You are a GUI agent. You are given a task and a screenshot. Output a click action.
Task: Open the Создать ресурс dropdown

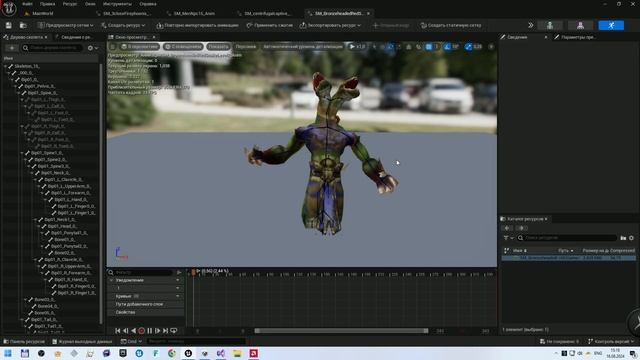click(123, 25)
